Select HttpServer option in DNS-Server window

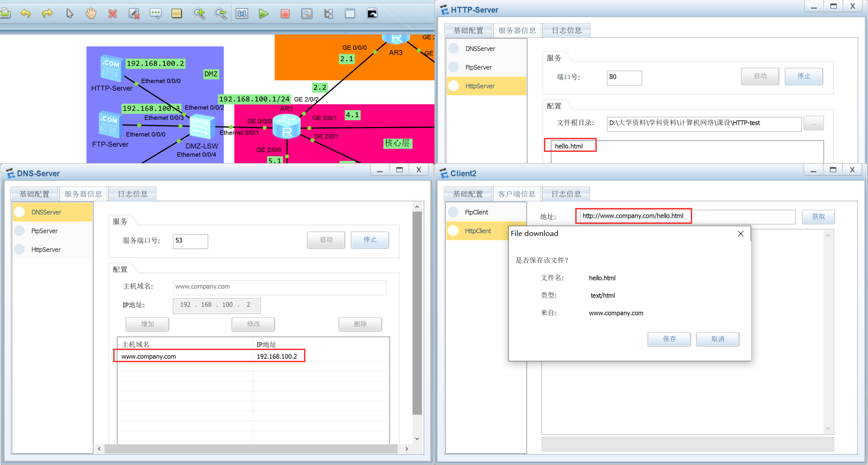[53, 250]
